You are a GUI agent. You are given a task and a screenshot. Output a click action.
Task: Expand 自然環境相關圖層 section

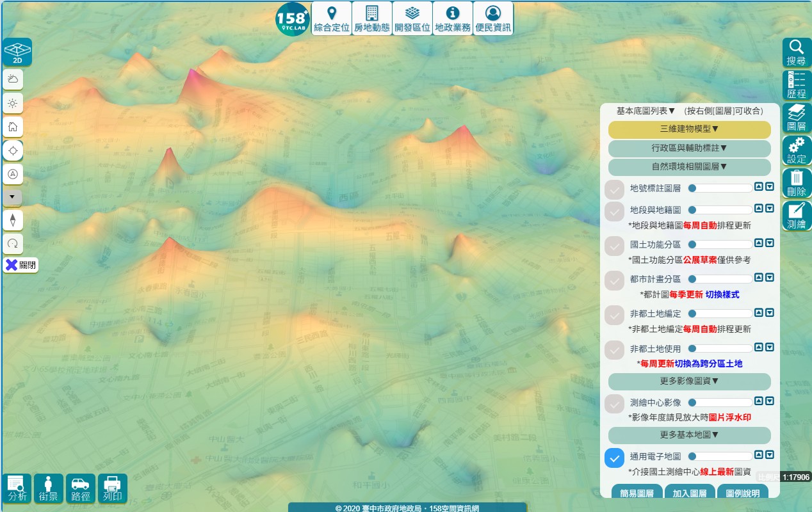(x=690, y=167)
